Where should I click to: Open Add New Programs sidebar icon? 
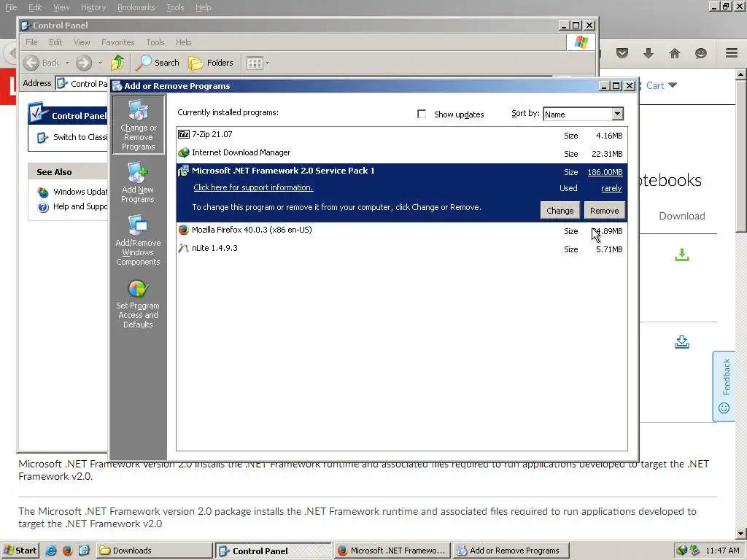click(x=138, y=183)
